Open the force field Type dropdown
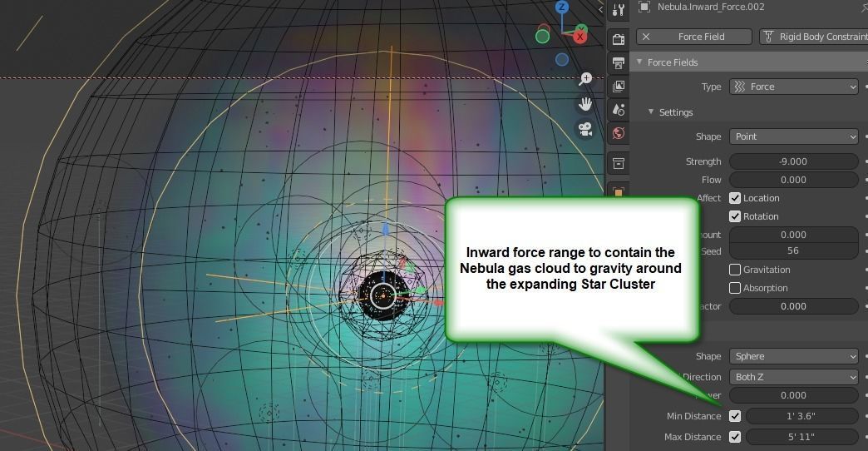Image resolution: width=868 pixels, height=451 pixels. 794,87
